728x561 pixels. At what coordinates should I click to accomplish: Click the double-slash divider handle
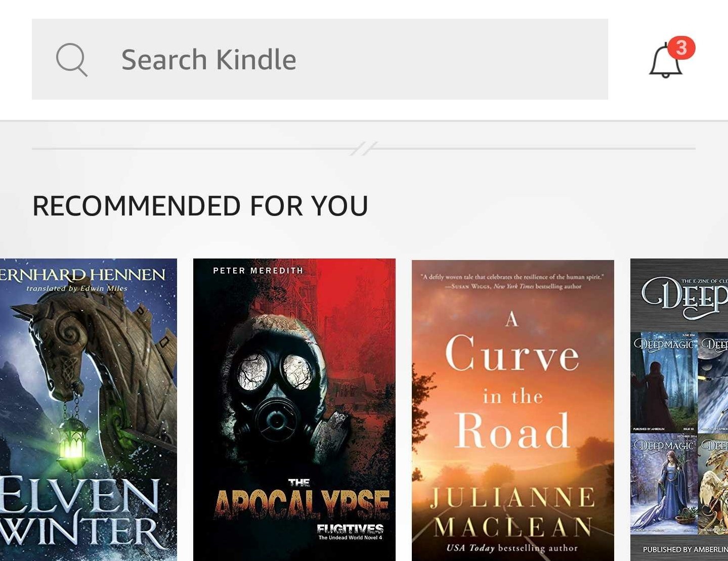click(x=364, y=148)
